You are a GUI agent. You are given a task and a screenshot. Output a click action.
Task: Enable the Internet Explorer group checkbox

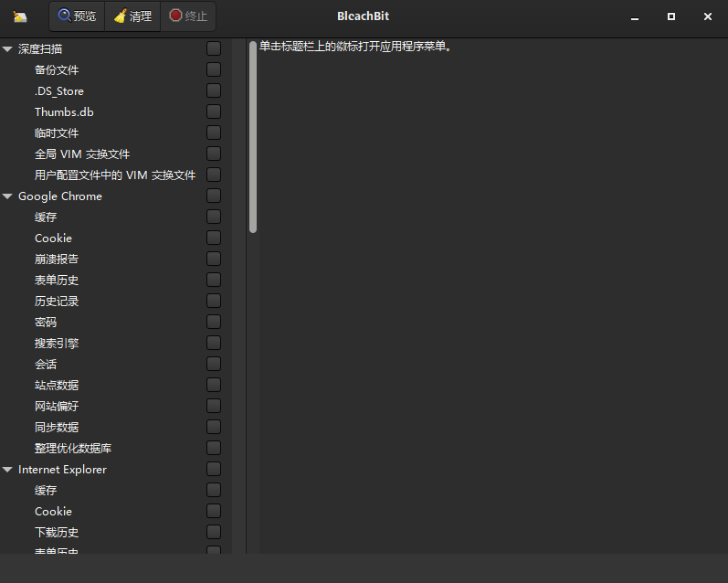pos(214,469)
